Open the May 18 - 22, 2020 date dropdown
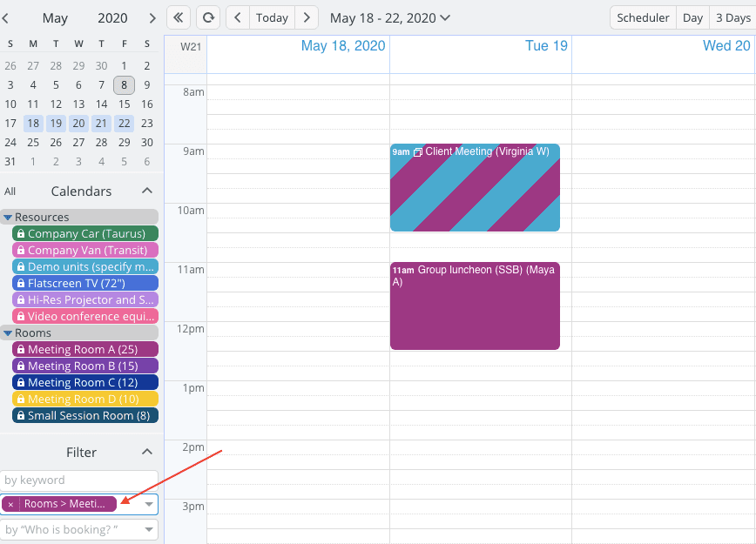Viewport: 756px width, 544px height. point(389,17)
